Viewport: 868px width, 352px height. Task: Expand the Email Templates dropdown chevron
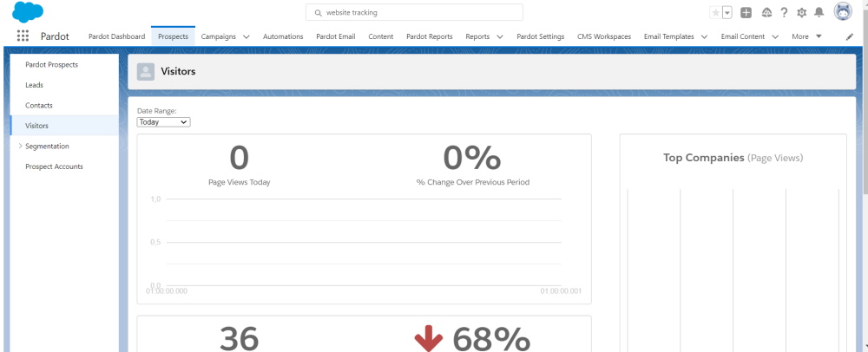pos(704,37)
